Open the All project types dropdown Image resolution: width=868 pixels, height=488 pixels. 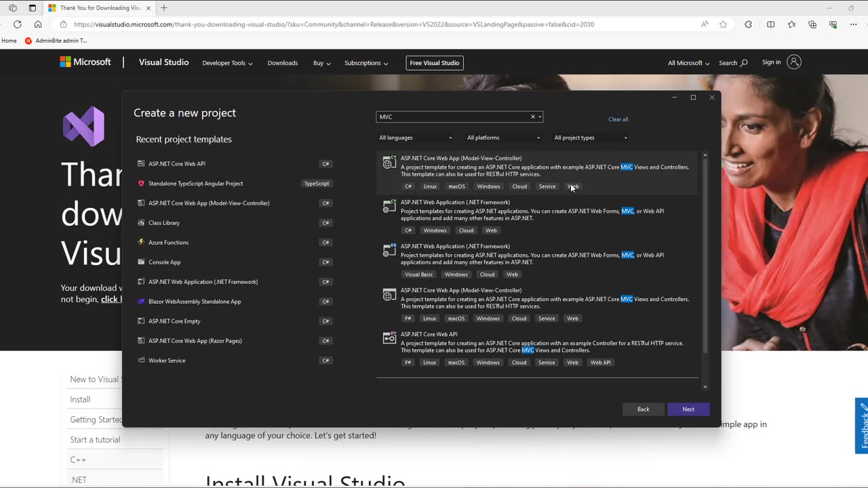591,138
